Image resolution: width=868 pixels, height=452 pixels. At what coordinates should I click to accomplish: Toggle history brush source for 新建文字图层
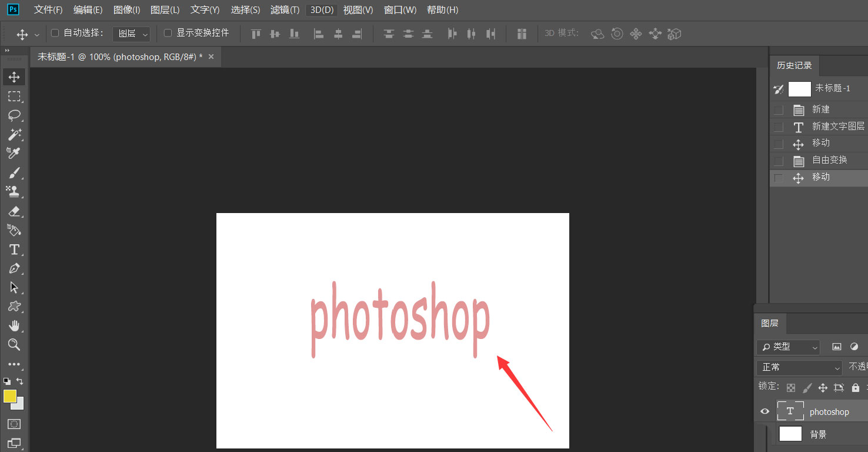pyautogui.click(x=779, y=127)
